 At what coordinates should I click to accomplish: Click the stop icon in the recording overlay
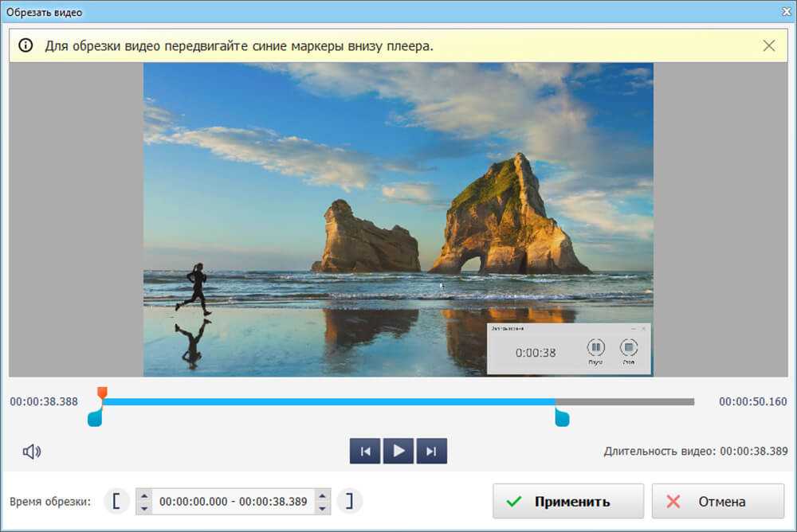[629, 348]
